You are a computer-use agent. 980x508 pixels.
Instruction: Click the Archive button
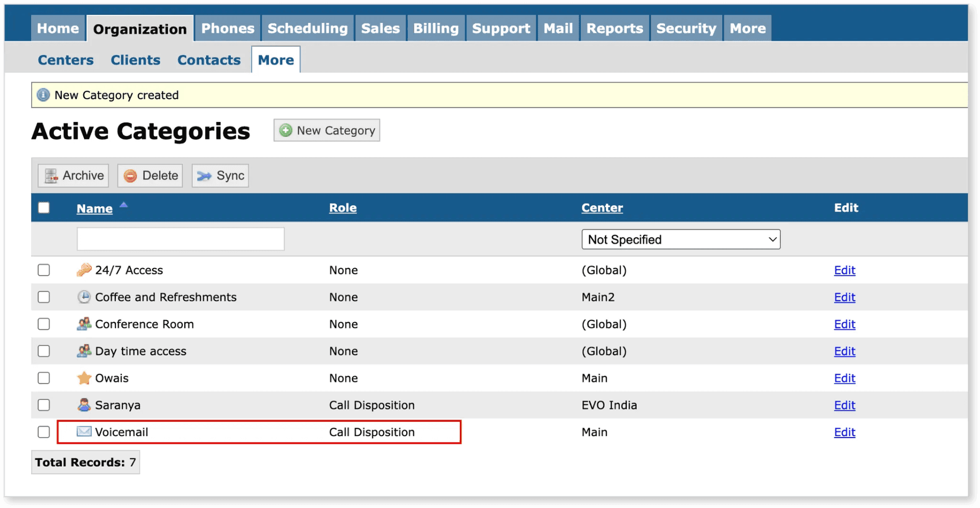73,176
